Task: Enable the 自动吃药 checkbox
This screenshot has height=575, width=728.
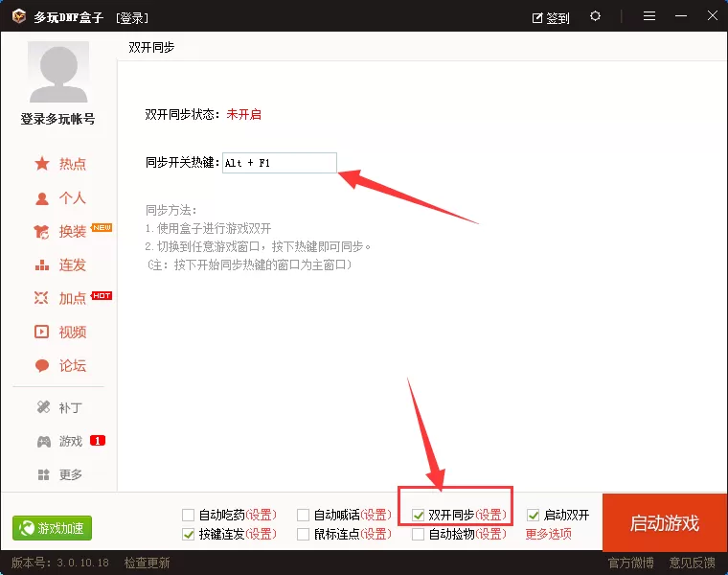Action: 188,515
